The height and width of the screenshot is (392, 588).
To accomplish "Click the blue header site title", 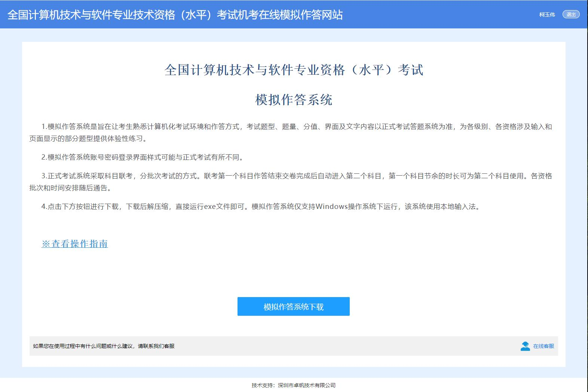I will point(175,15).
